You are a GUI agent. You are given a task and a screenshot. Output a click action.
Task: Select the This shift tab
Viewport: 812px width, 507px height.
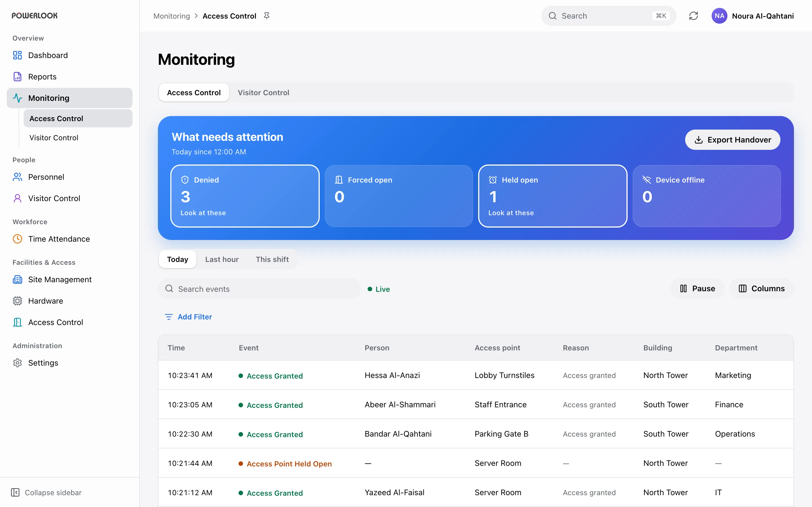click(272, 259)
